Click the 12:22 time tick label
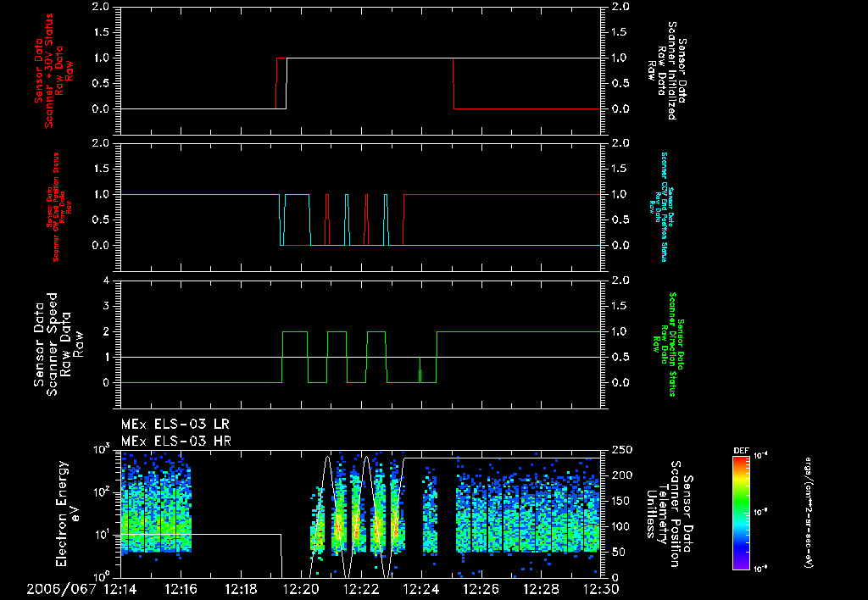The width and height of the screenshot is (868, 600). pos(361,590)
